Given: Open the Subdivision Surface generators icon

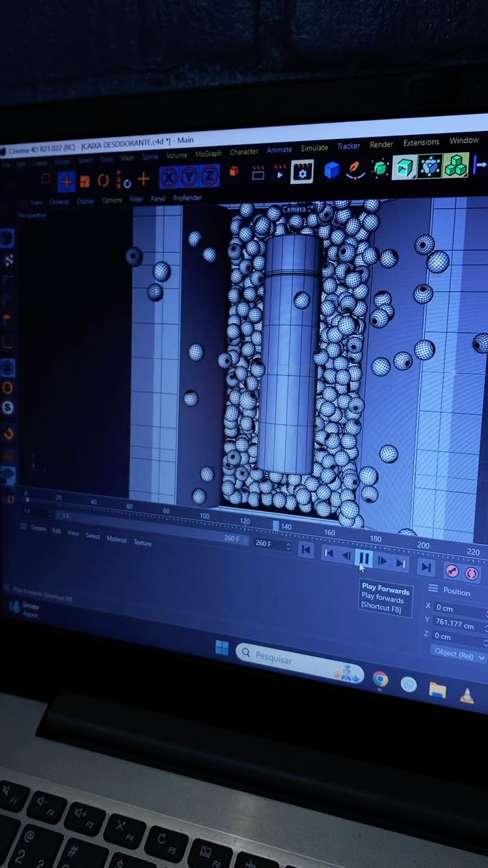Looking at the screenshot, I should pyautogui.click(x=380, y=167).
